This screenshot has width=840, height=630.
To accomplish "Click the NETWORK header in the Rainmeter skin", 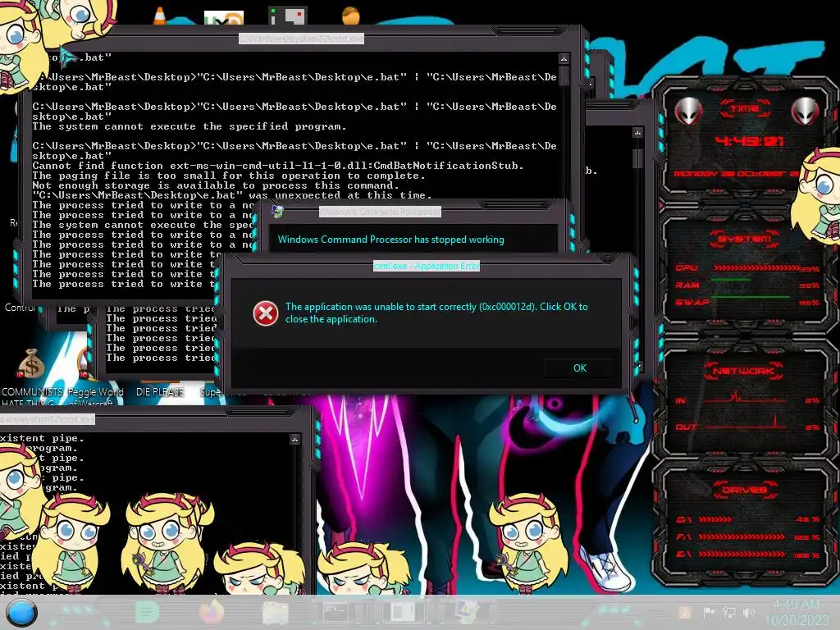I will (x=744, y=371).
